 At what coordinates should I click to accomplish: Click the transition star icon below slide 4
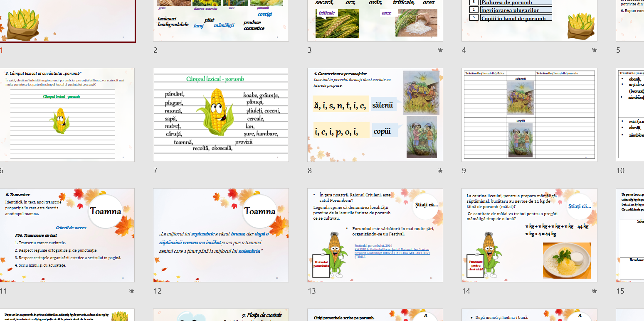tap(594, 50)
